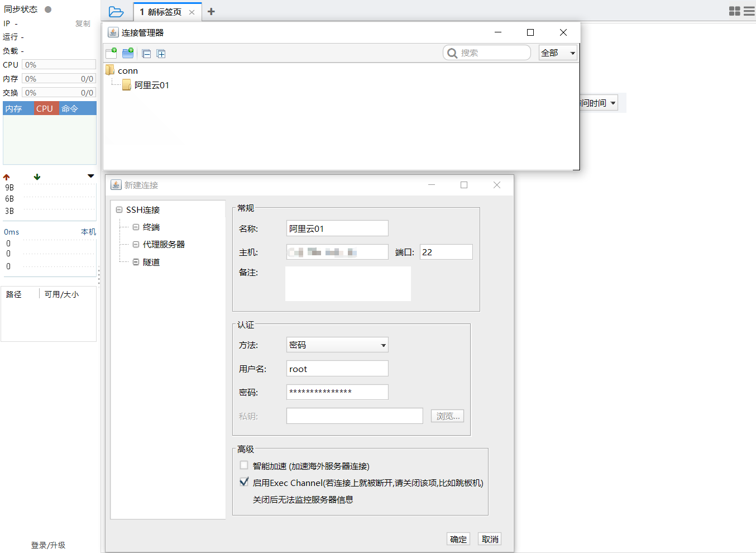Click the green download arrow icon
The width and height of the screenshot is (756, 553).
37,177
